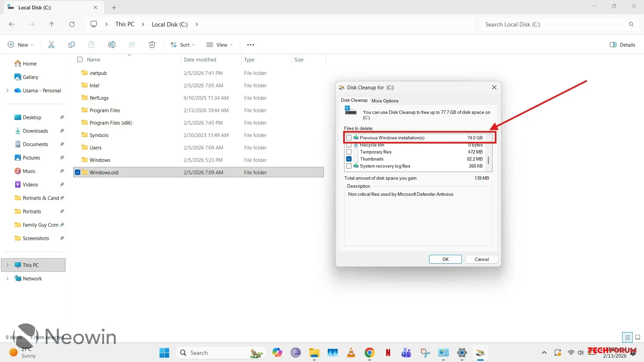Click chevron between This PC and Local Disk
The height and width of the screenshot is (362, 644).
click(x=143, y=24)
